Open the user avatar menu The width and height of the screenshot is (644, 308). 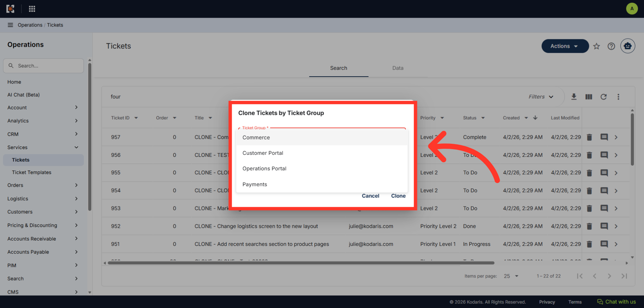632,9
